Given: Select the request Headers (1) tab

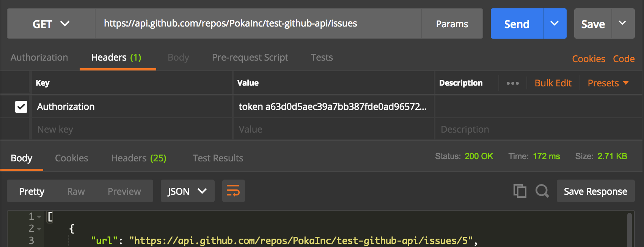Looking at the screenshot, I should 116,58.
